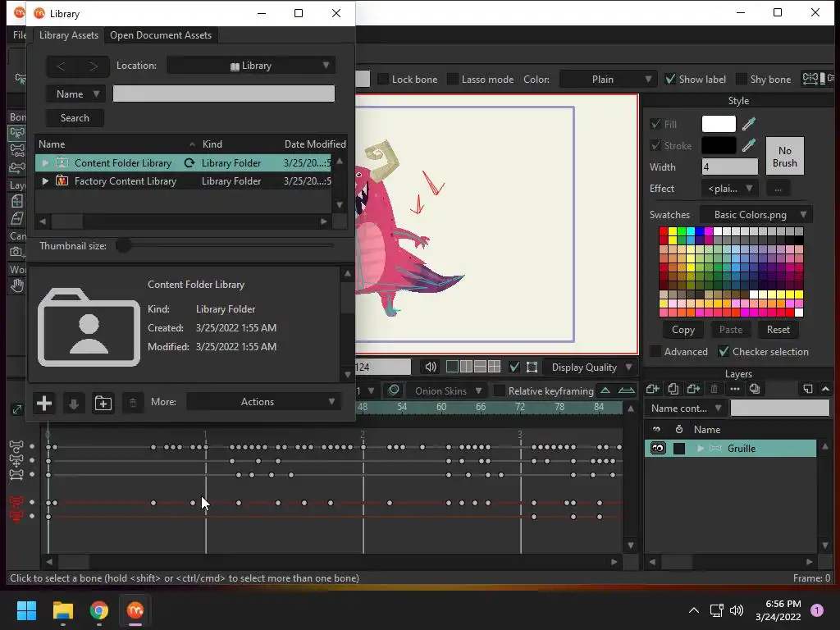Viewport: 840px width, 630px height.
Task: Open the Display Quality dropdown
Action: pos(590,367)
